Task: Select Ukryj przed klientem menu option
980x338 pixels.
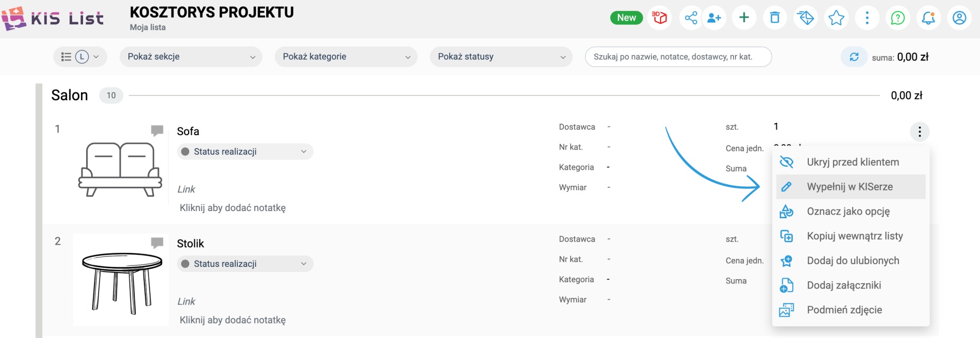Action: coord(852,162)
